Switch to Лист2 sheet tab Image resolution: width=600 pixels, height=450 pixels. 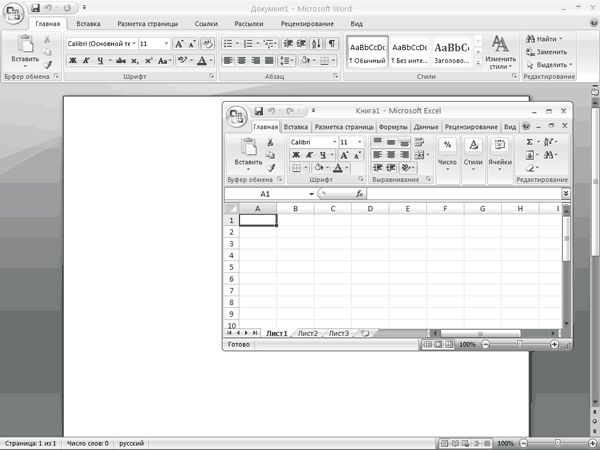[x=308, y=333]
